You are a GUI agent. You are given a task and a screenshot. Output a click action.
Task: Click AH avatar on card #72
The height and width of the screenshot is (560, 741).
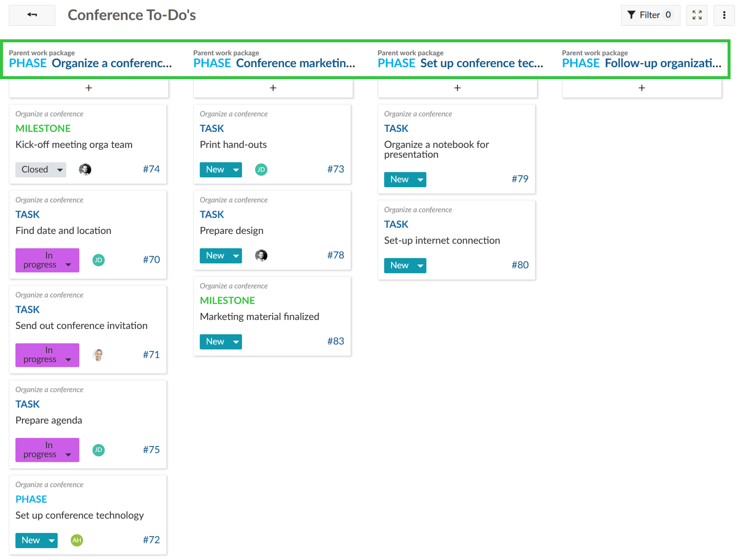point(77,540)
